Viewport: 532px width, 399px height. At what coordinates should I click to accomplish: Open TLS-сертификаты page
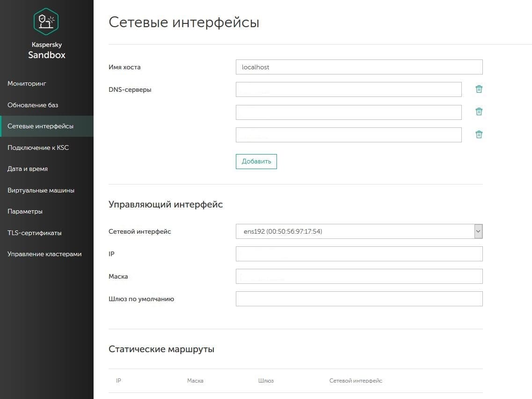34,233
